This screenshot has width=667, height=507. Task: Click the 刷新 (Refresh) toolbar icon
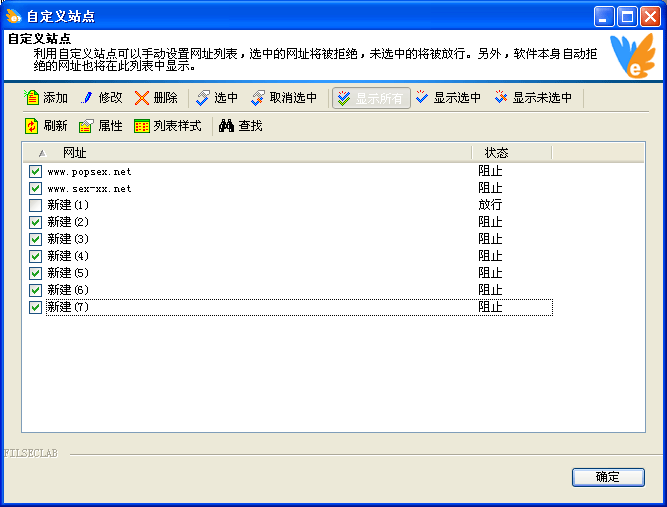click(32, 126)
